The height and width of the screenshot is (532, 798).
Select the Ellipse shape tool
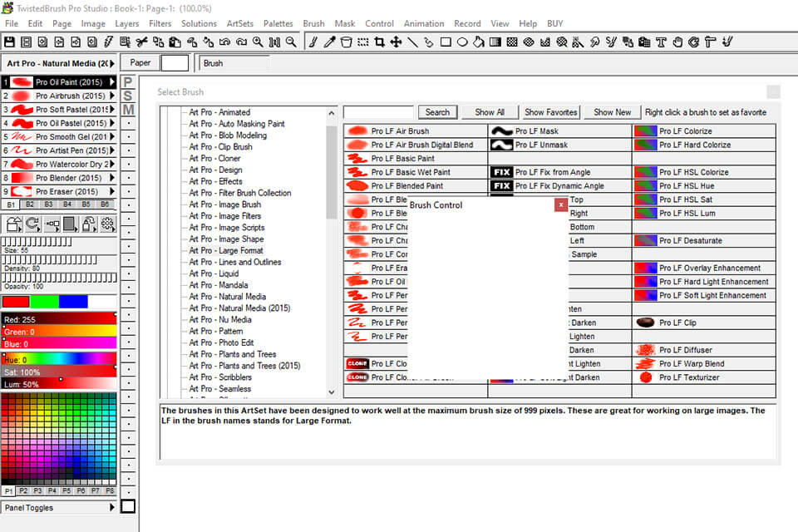click(x=462, y=42)
